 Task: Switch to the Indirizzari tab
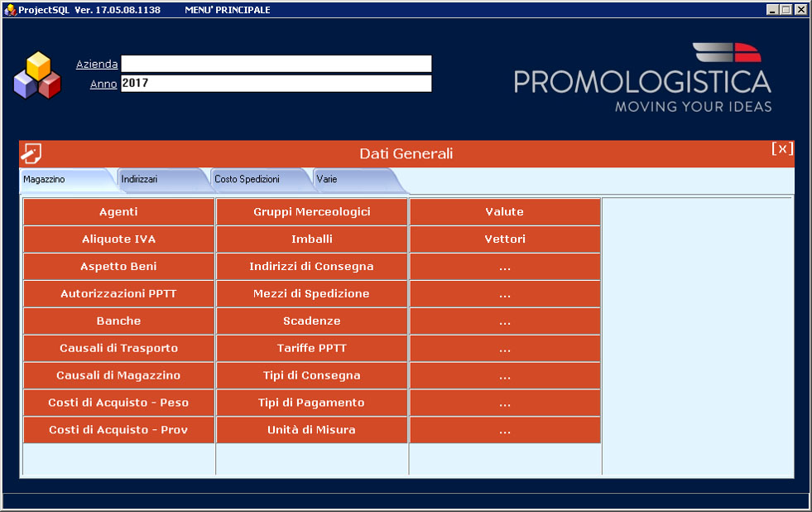coord(139,179)
